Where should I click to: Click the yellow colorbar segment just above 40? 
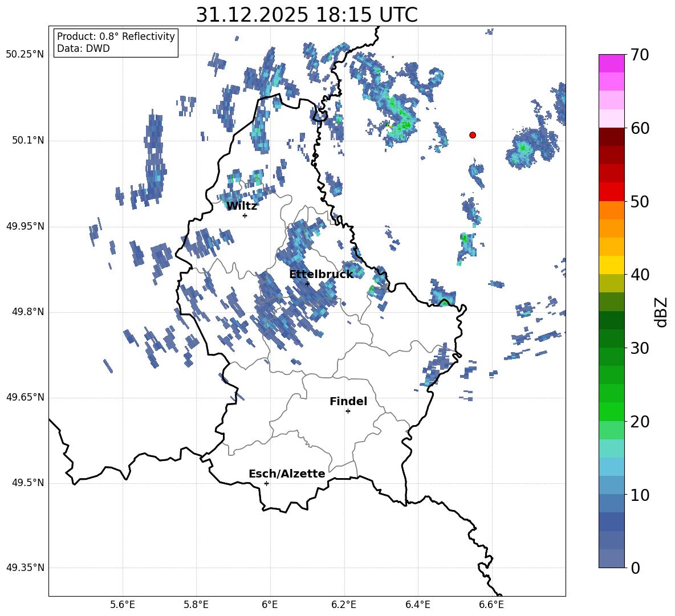pyautogui.click(x=611, y=265)
